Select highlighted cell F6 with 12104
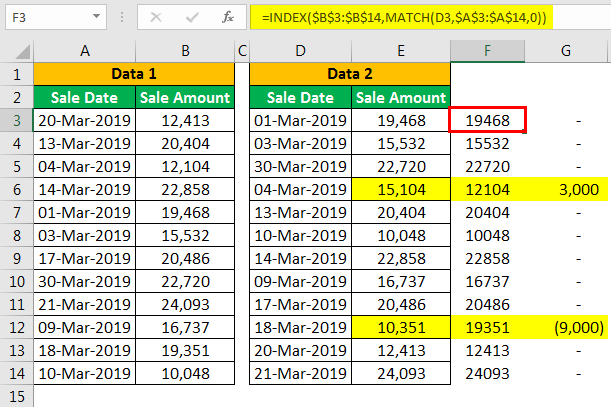The height and width of the screenshot is (407, 611). click(x=487, y=189)
